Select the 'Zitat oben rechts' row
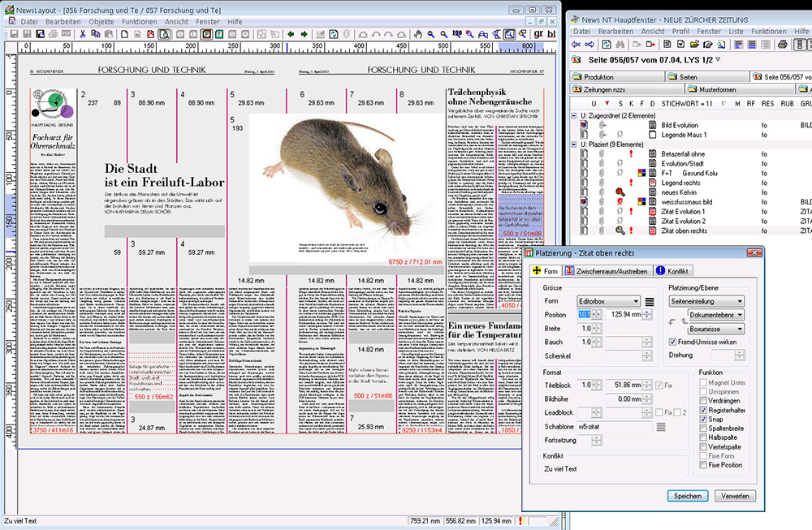The height and width of the screenshot is (530, 812). 691,231
